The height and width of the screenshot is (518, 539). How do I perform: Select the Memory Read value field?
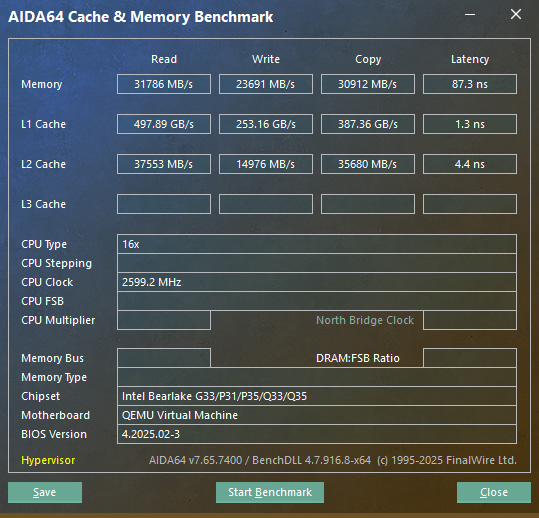(x=164, y=84)
